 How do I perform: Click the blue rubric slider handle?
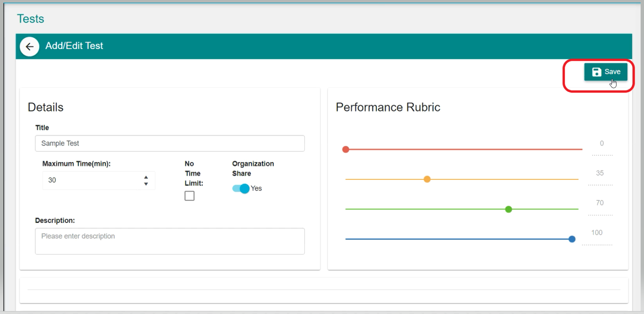pyautogui.click(x=572, y=239)
